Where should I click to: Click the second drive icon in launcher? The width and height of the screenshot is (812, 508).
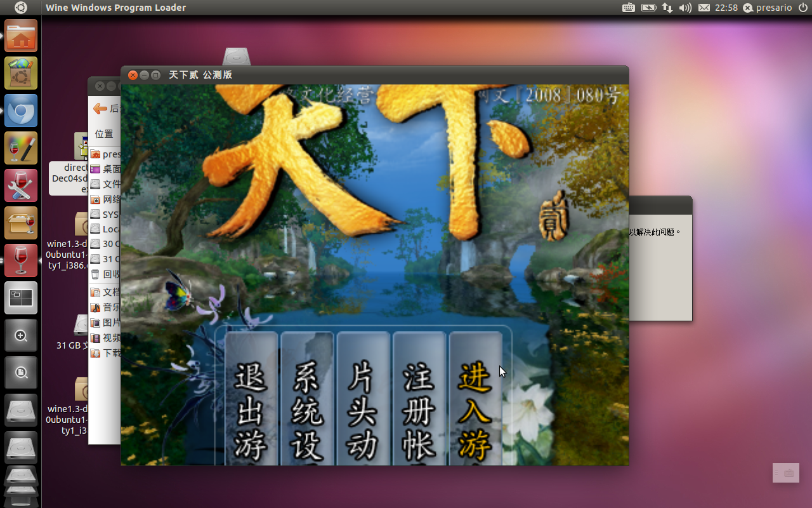[x=21, y=448]
